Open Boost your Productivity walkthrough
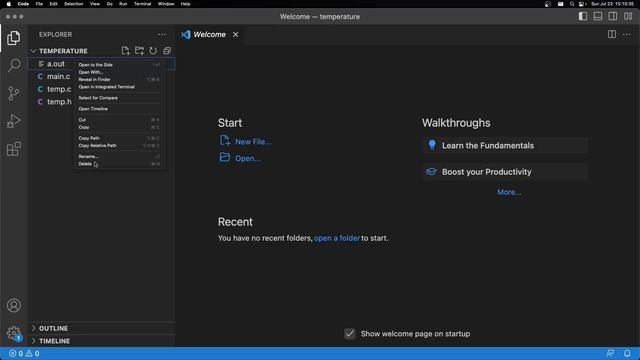Image resolution: width=640 pixels, height=360 pixels. click(505, 172)
